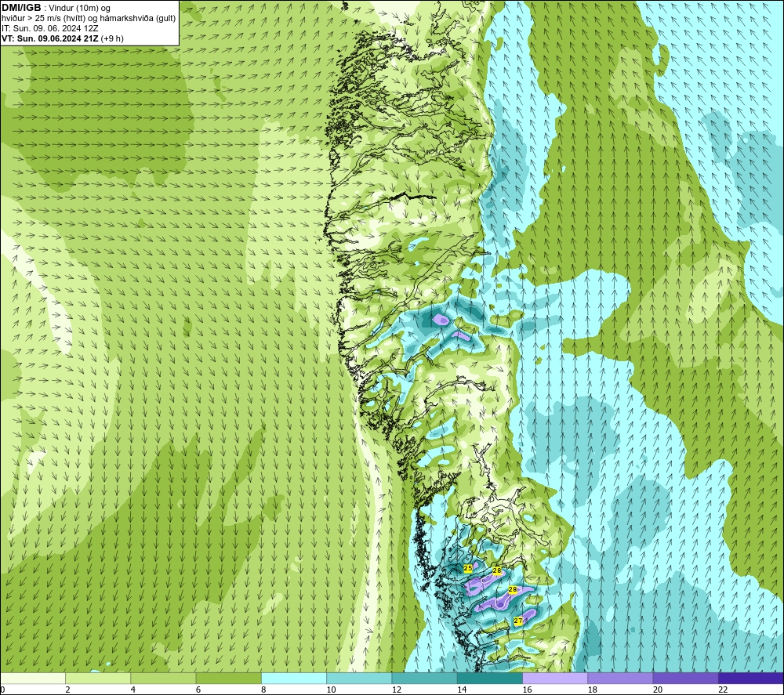Click the 'hviður > 25 m/s' description line

click(89, 18)
